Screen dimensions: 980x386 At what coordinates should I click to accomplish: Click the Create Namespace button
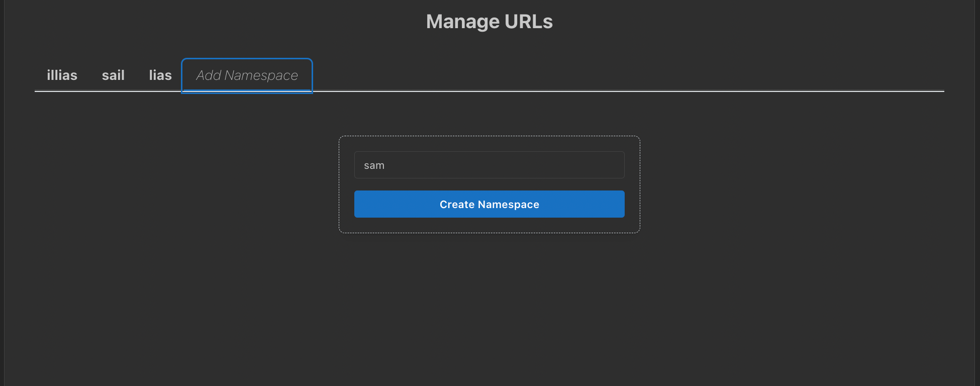click(489, 204)
